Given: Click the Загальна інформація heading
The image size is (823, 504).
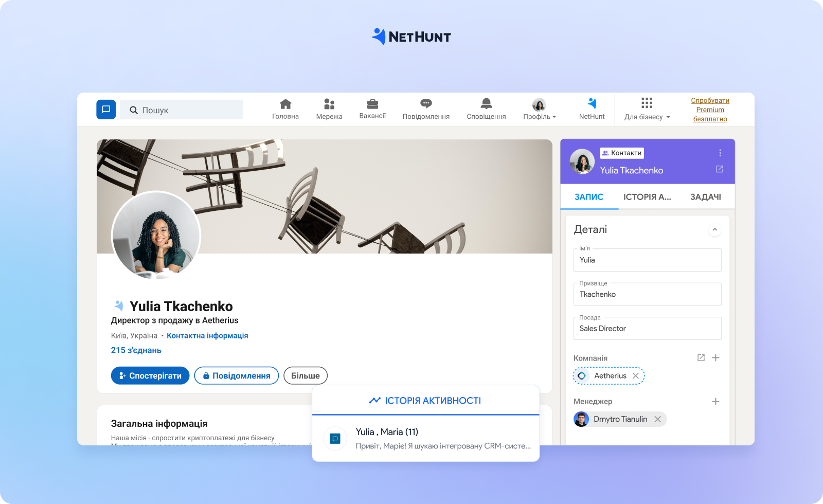Looking at the screenshot, I should tap(159, 423).
